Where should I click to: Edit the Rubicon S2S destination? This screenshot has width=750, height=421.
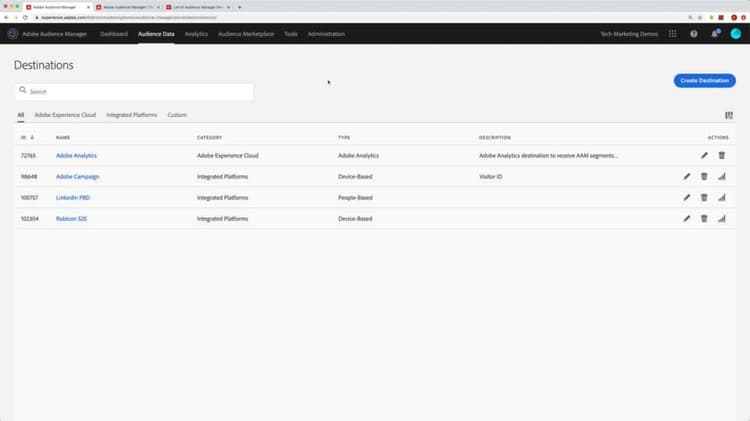pos(687,219)
